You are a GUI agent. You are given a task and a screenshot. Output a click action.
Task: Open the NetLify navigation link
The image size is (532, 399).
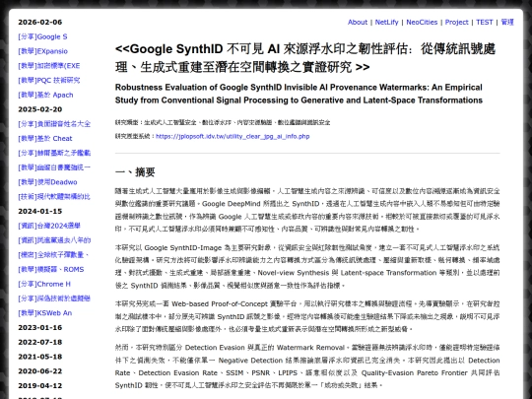click(386, 22)
